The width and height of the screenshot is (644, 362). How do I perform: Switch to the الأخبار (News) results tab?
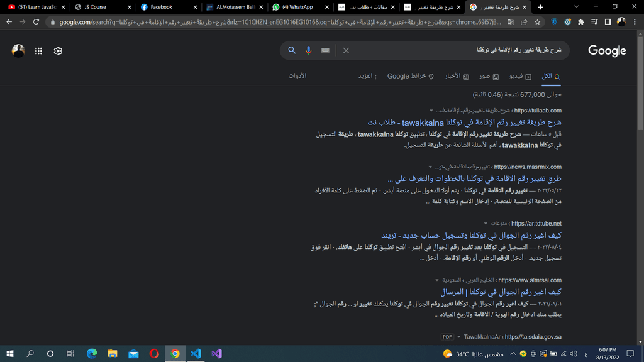[457, 76]
